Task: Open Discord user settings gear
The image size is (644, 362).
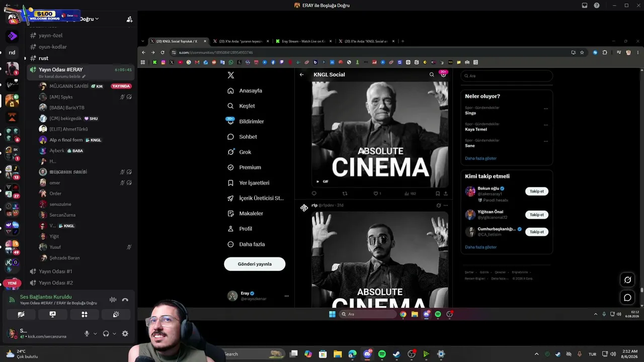Action: tap(125, 333)
